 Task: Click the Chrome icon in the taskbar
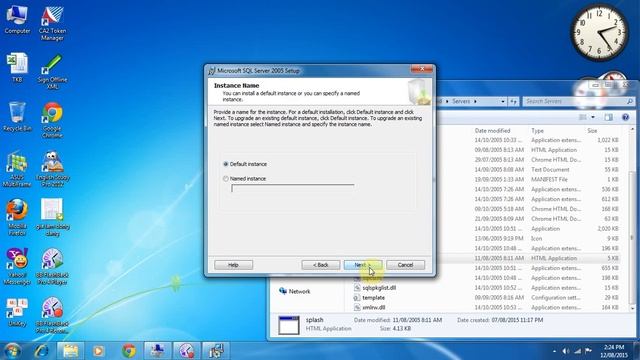coord(129,351)
